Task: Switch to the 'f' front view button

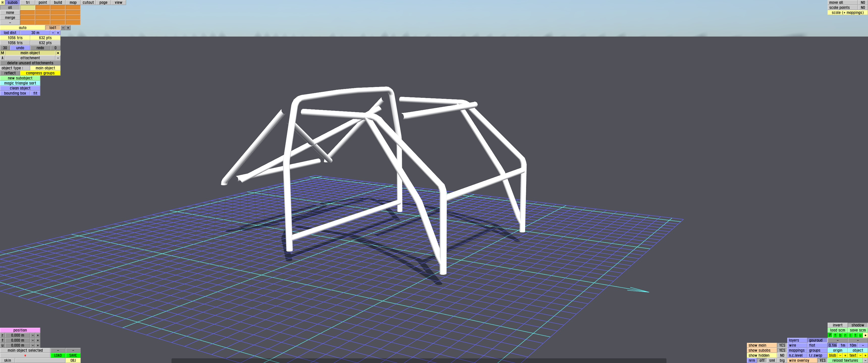Action: tap(835, 335)
